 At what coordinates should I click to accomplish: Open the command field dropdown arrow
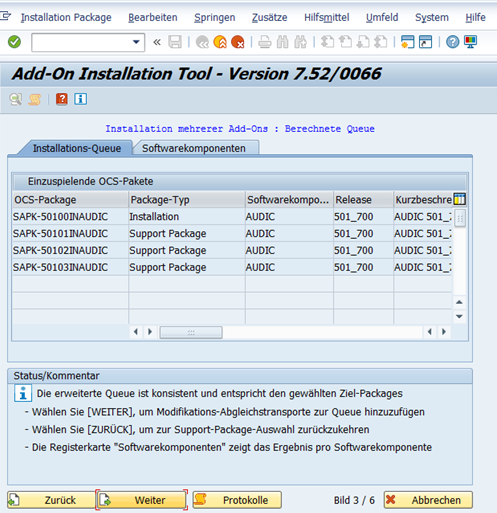[136, 42]
